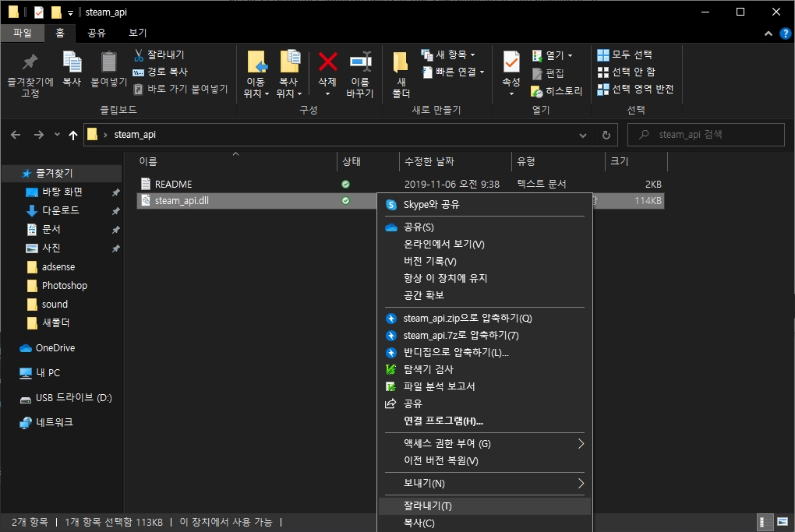The width and height of the screenshot is (795, 532).
Task: Click the Up one level arrow
Action: pos(73,135)
